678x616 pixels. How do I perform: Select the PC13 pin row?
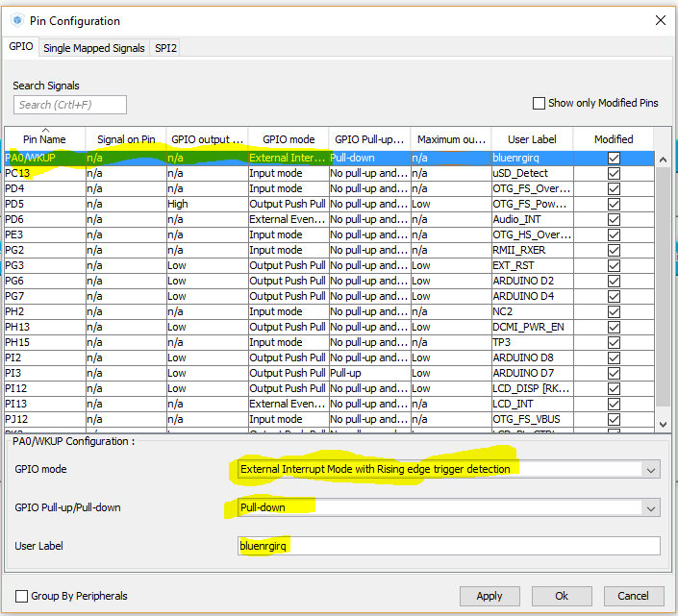tap(330, 173)
